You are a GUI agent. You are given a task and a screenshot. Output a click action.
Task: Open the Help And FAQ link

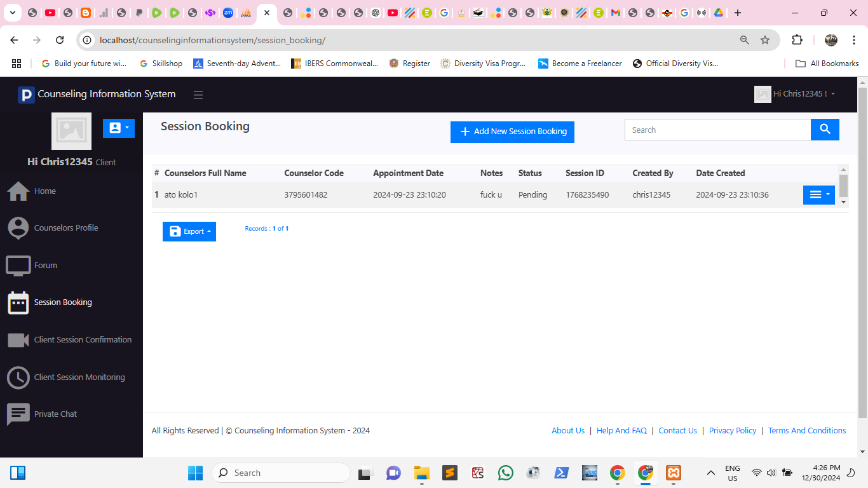click(621, 431)
